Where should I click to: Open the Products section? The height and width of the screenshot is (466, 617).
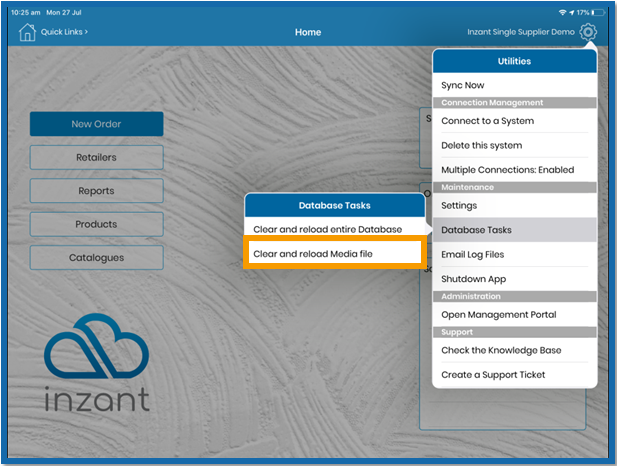(x=96, y=224)
